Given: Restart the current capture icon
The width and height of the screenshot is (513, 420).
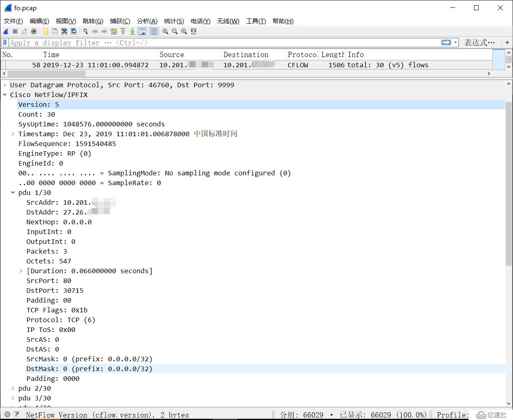Looking at the screenshot, I should coord(24,31).
